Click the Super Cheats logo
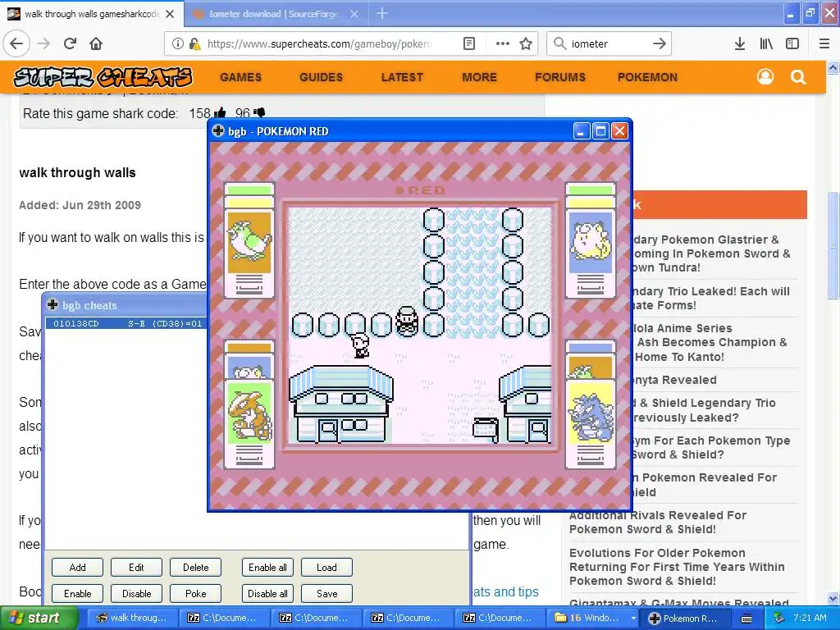Image resolution: width=840 pixels, height=630 pixels. tap(103, 77)
